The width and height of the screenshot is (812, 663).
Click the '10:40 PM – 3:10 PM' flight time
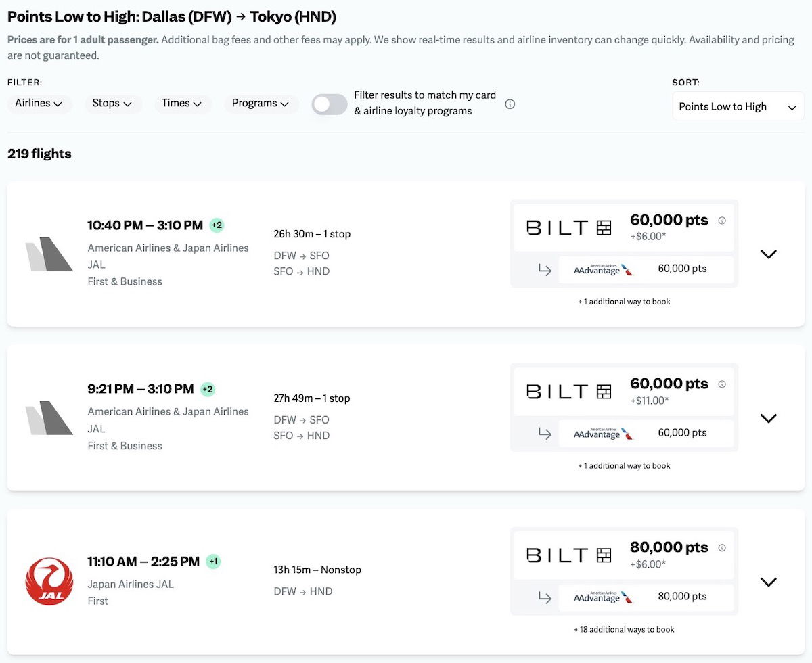click(145, 225)
